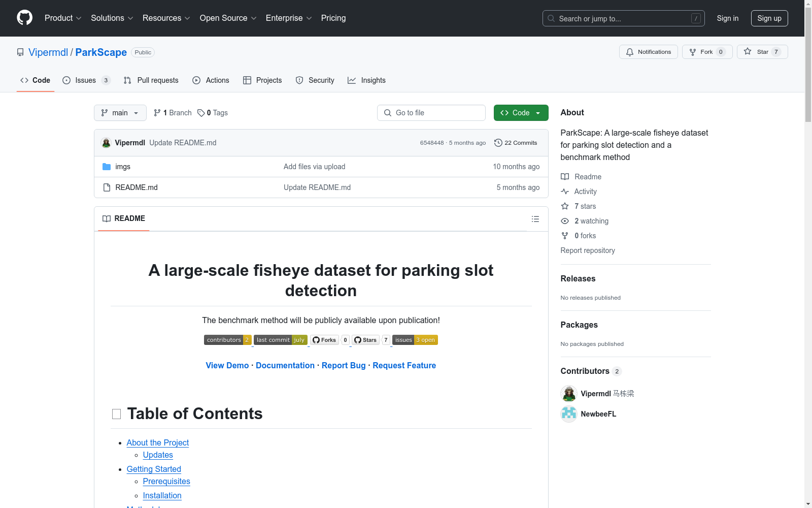The image size is (812, 508).
Task: Switch to the Code tab
Action: [x=36, y=80]
